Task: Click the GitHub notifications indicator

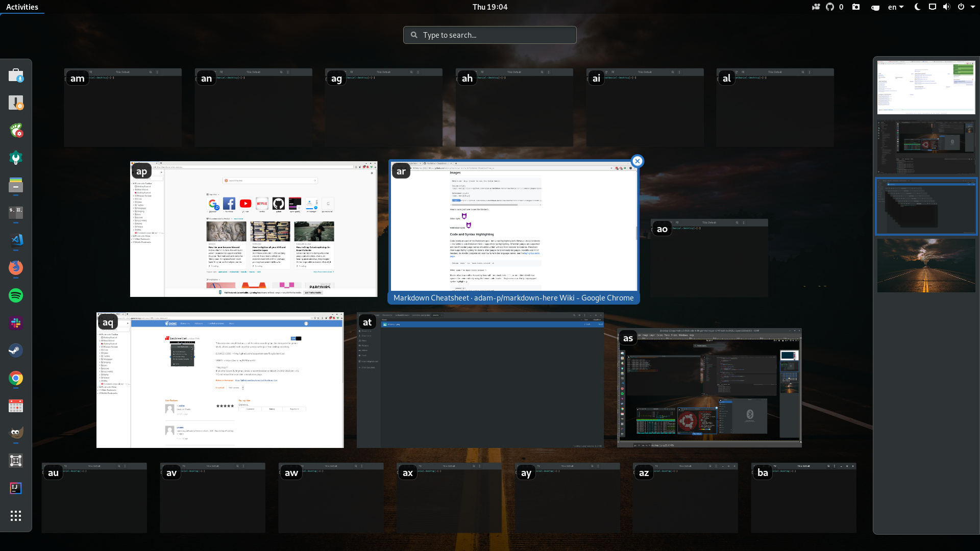Action: point(830,7)
